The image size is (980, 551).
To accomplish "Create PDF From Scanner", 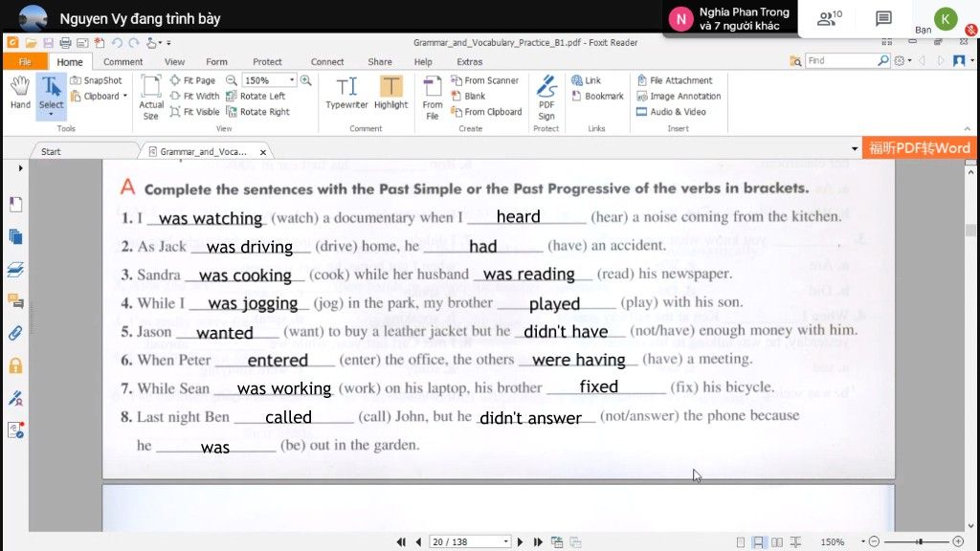I will pos(485,80).
